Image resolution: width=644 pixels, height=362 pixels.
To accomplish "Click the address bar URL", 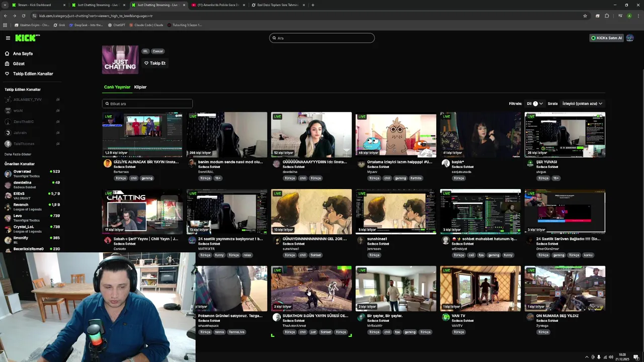I will click(96, 16).
